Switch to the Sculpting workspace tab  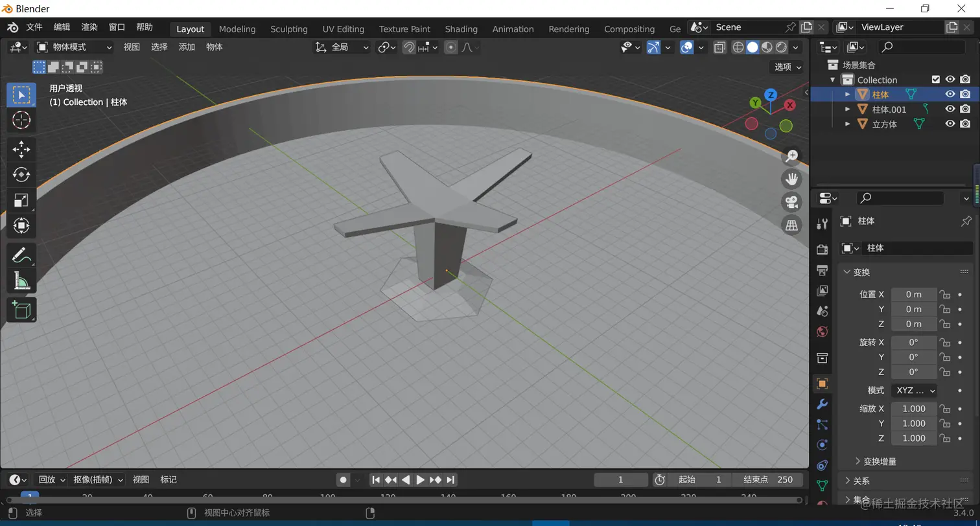point(289,29)
